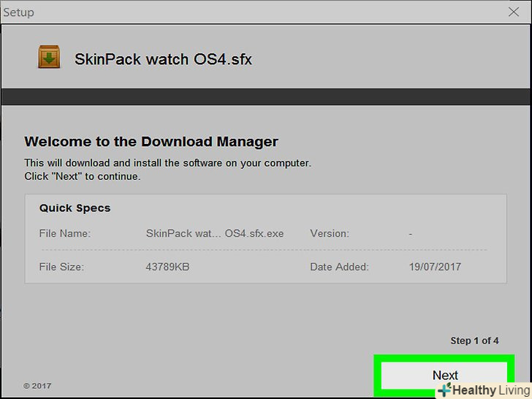This screenshot has height=399, width=532.
Task: Close the Setup window
Action: coord(514,12)
